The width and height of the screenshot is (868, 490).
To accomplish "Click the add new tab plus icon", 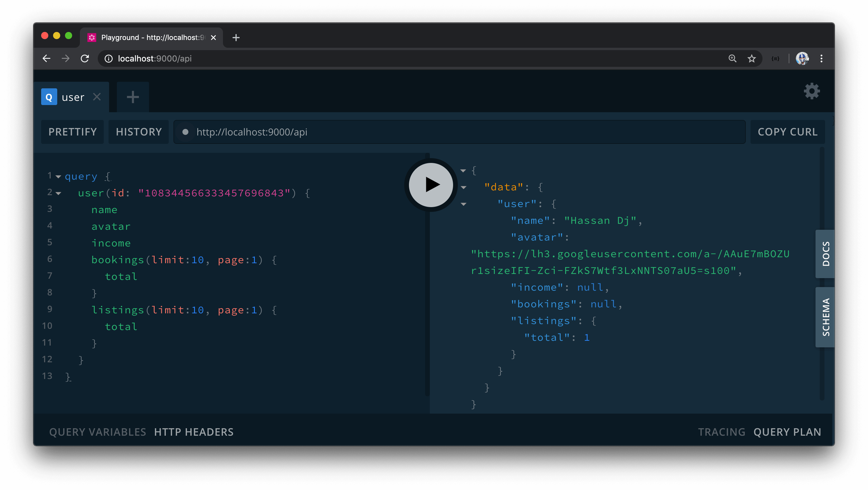I will (133, 96).
